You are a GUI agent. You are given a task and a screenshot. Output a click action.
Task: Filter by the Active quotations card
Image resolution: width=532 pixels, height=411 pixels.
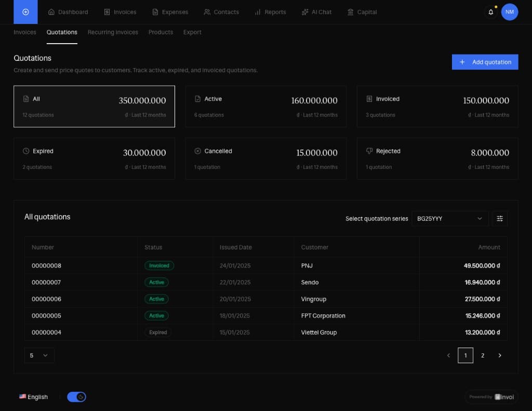click(265, 106)
